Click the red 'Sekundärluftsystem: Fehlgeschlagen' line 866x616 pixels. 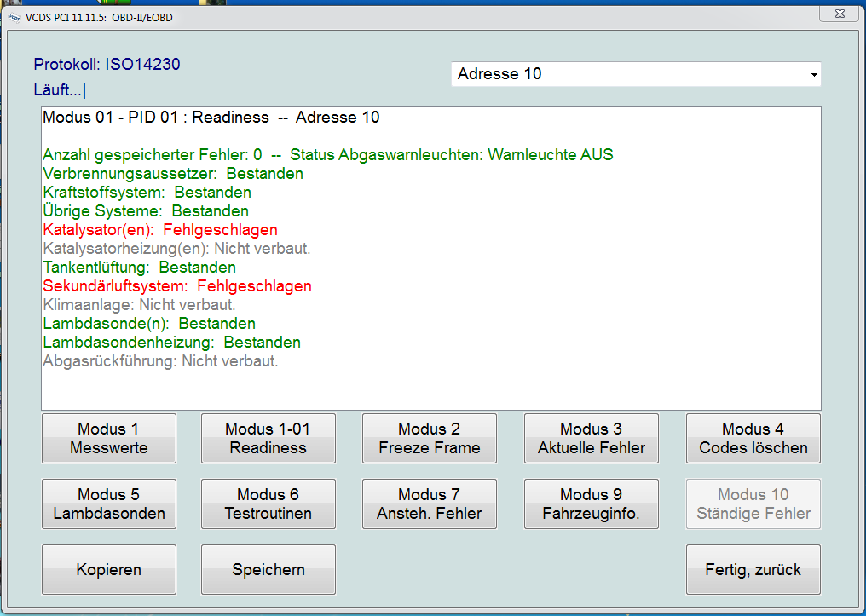[177, 286]
